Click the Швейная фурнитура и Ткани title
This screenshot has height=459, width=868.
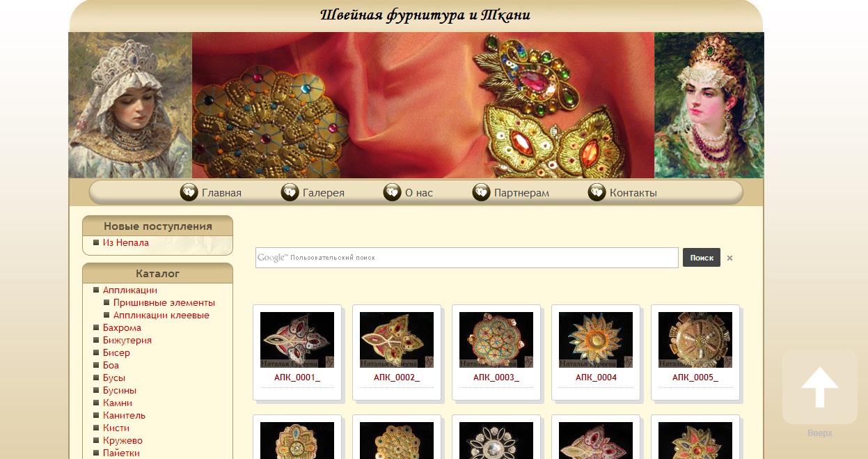(425, 15)
